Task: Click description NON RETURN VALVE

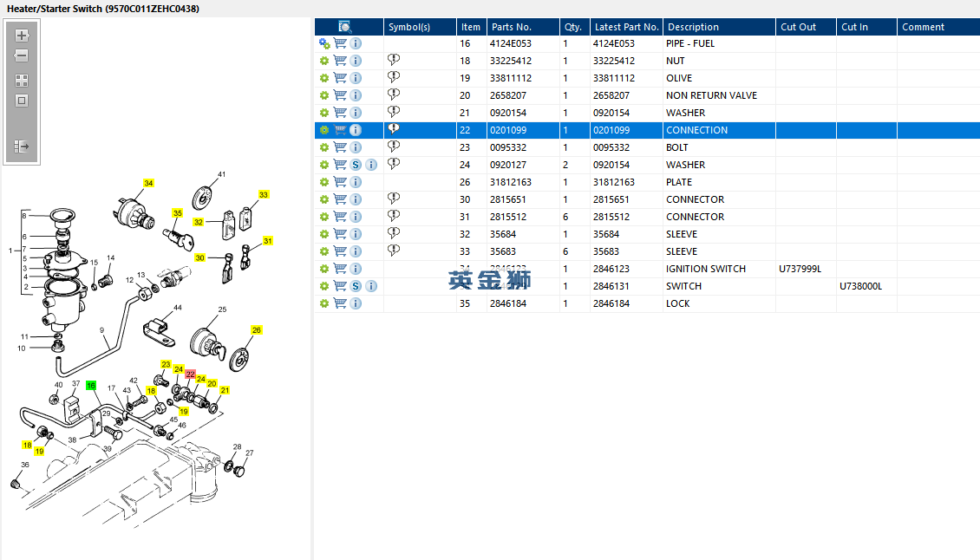Action: point(711,95)
